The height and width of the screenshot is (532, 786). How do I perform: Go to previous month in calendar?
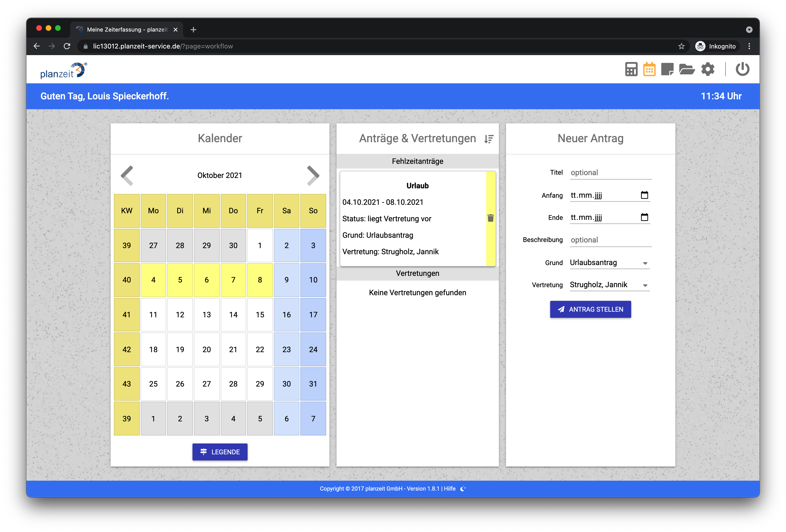[127, 175]
